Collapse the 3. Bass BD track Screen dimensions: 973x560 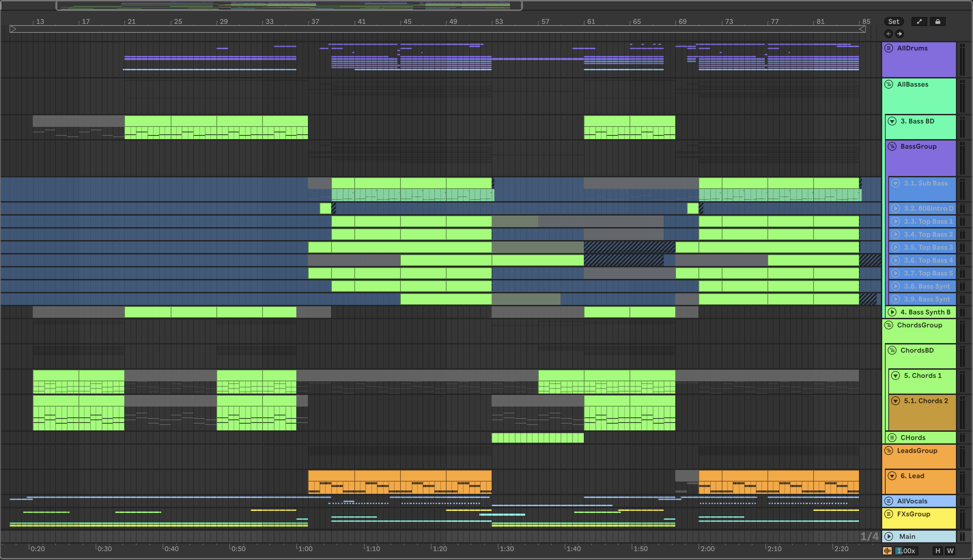pos(892,121)
